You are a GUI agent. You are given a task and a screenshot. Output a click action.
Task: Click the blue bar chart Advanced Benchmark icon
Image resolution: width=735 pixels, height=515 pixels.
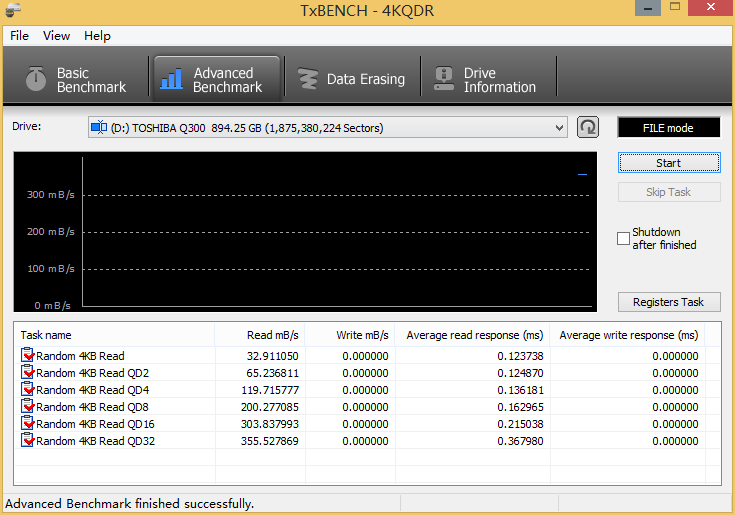[171, 78]
